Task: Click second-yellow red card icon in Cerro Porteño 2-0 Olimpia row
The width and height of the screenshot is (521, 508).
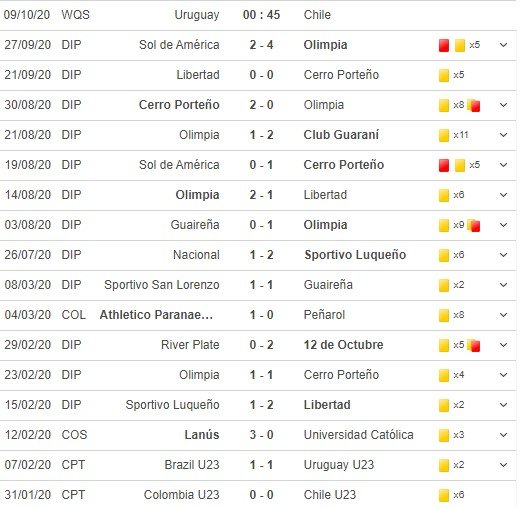Action: click(x=474, y=106)
